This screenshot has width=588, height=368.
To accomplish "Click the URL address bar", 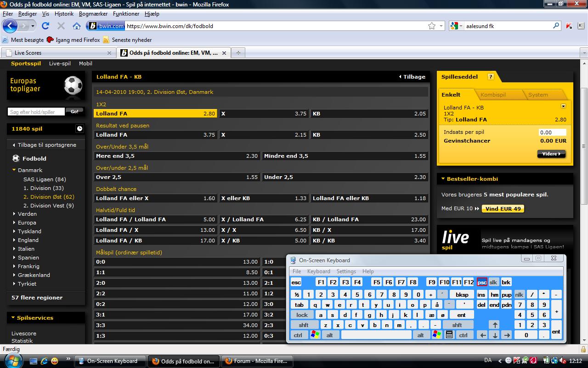I will tap(276, 26).
